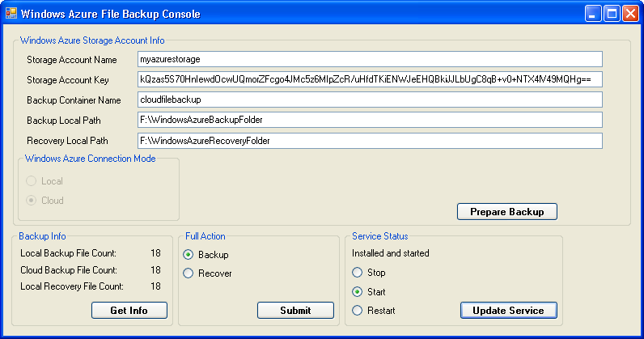Click the 'Full Action' group title
The height and width of the screenshot is (339, 644).
[205, 236]
